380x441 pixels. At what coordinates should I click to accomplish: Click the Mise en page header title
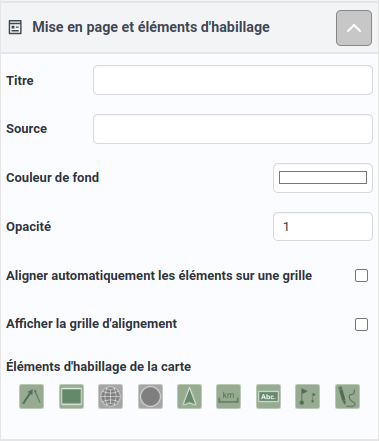[151, 27]
